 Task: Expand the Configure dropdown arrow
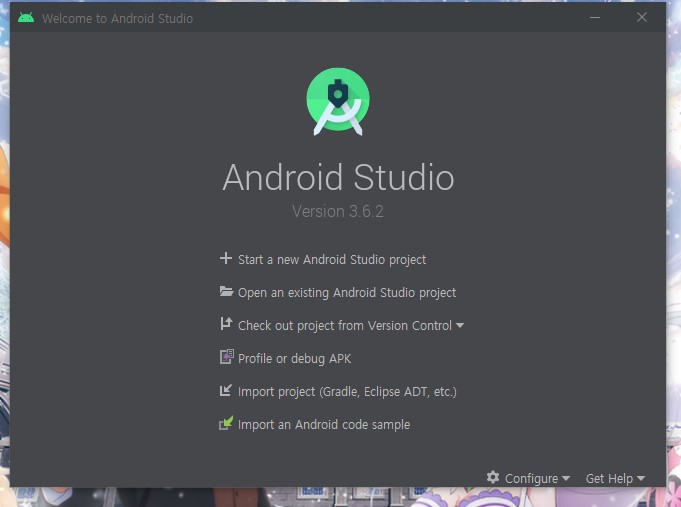pos(565,478)
